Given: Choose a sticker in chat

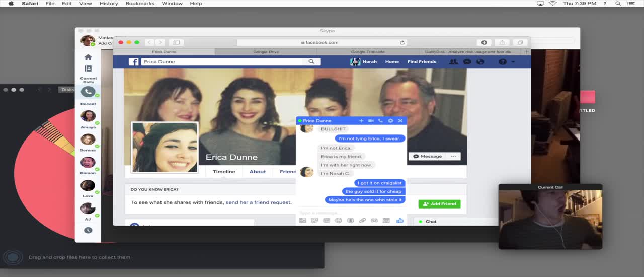Looking at the screenshot, I should coord(314,221).
